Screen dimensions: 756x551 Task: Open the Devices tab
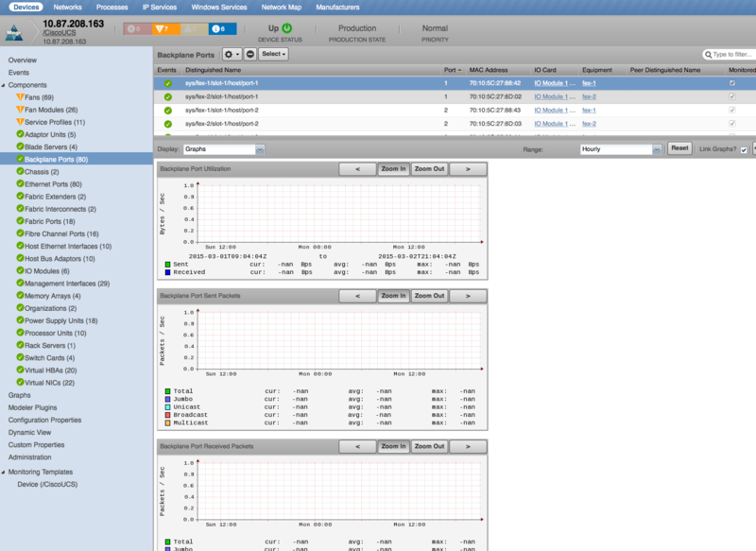[x=26, y=8]
